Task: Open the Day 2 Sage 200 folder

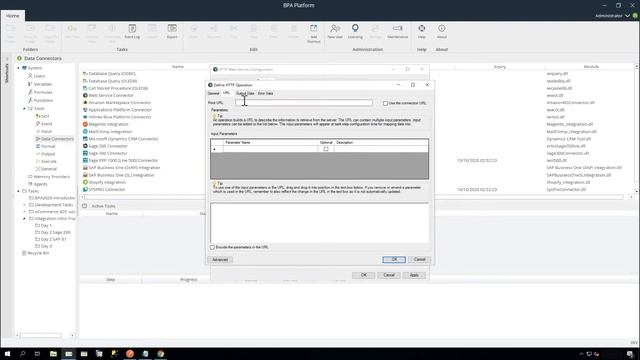Action: click(56, 232)
